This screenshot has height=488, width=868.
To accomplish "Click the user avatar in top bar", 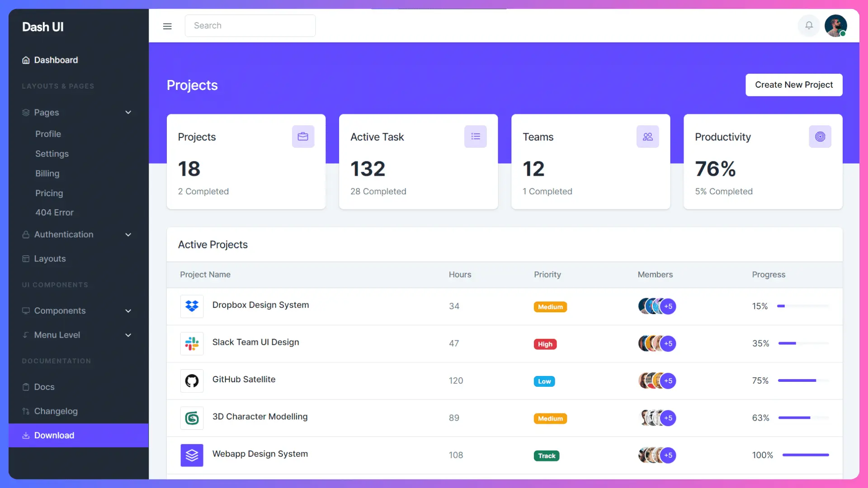I will click(835, 26).
